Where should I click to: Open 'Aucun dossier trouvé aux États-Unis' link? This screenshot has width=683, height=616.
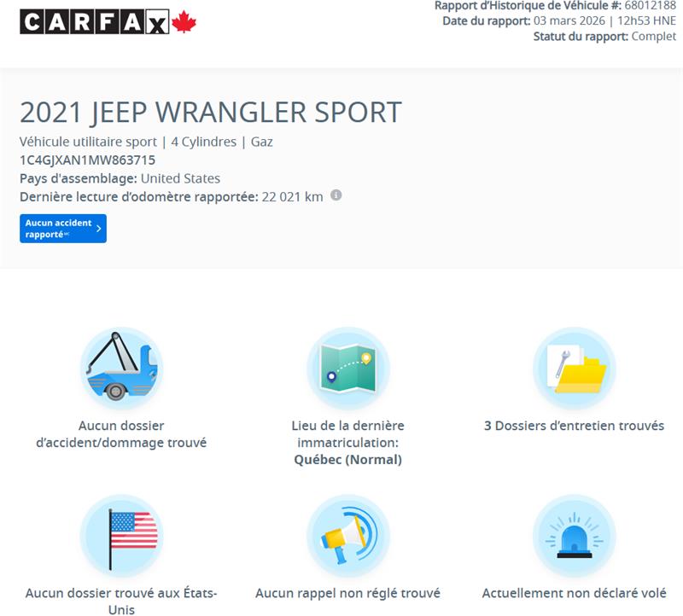coord(121,601)
